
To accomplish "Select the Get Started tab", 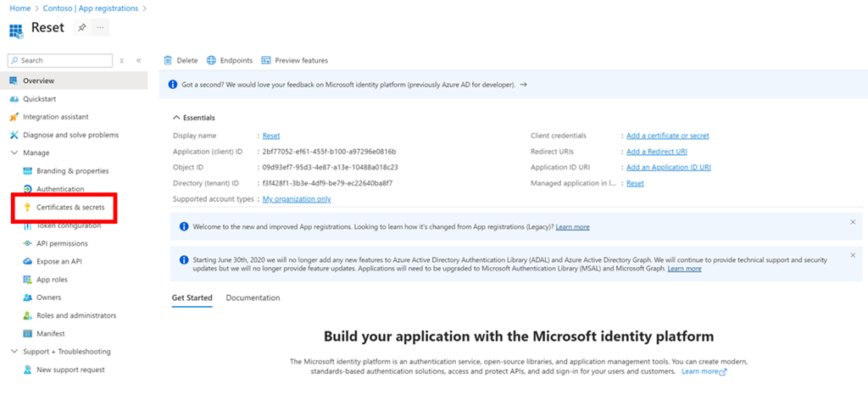I will [192, 298].
